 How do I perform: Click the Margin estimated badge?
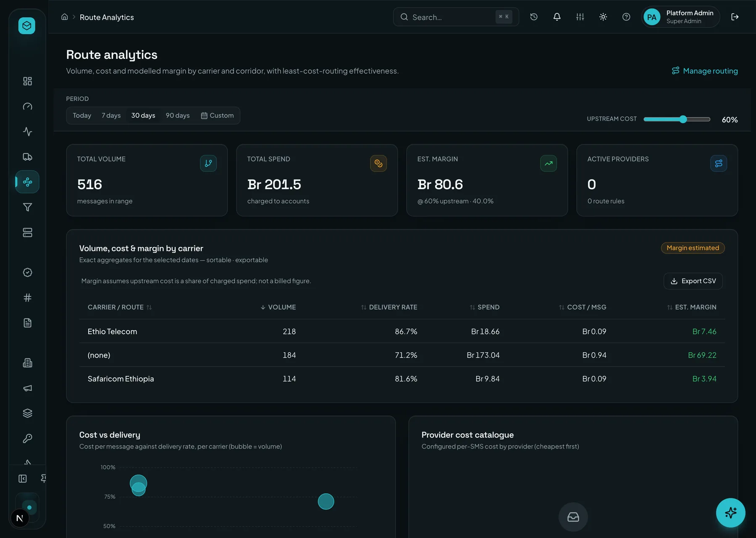pyautogui.click(x=693, y=248)
